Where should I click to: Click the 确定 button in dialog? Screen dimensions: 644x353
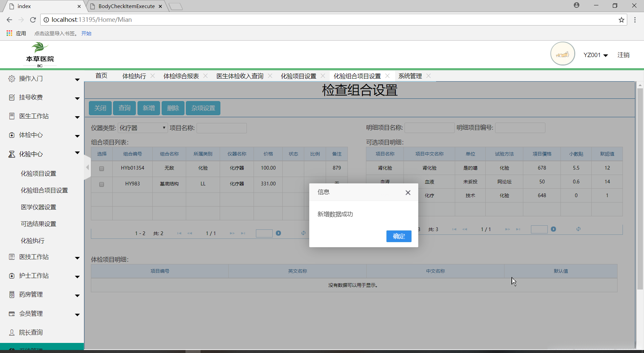tap(398, 236)
